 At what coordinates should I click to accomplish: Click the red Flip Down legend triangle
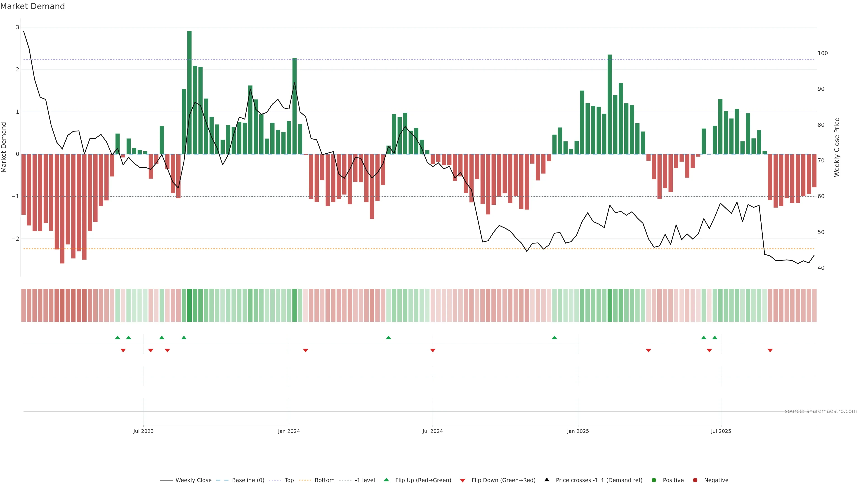463,480
